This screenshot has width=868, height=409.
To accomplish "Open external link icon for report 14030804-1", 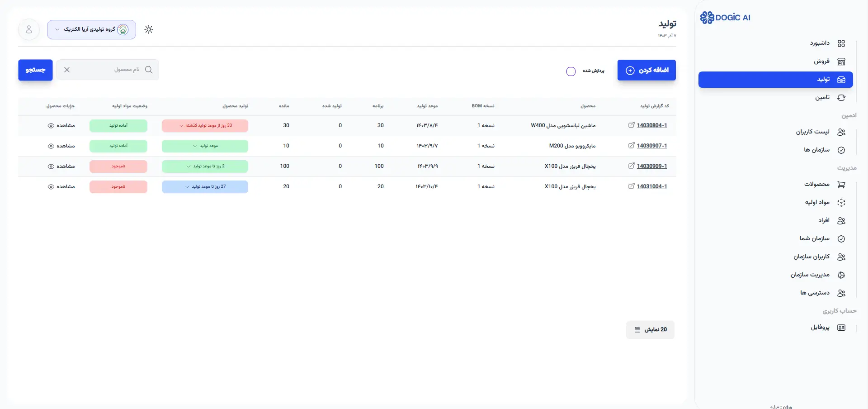I will 631,125.
